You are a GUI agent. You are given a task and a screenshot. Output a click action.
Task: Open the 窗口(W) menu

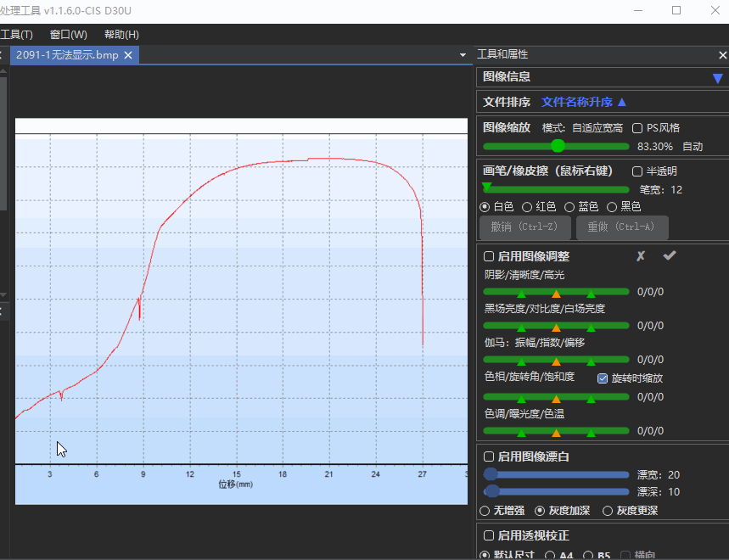(x=68, y=35)
